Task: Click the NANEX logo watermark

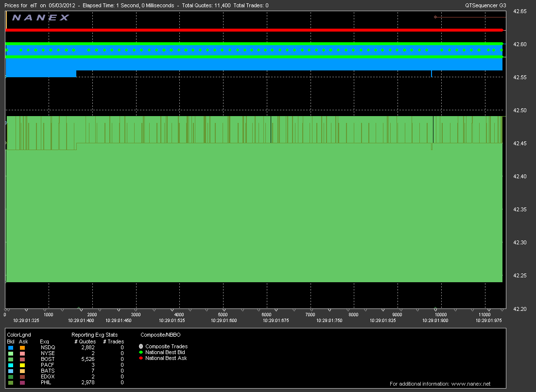Action: [x=41, y=18]
